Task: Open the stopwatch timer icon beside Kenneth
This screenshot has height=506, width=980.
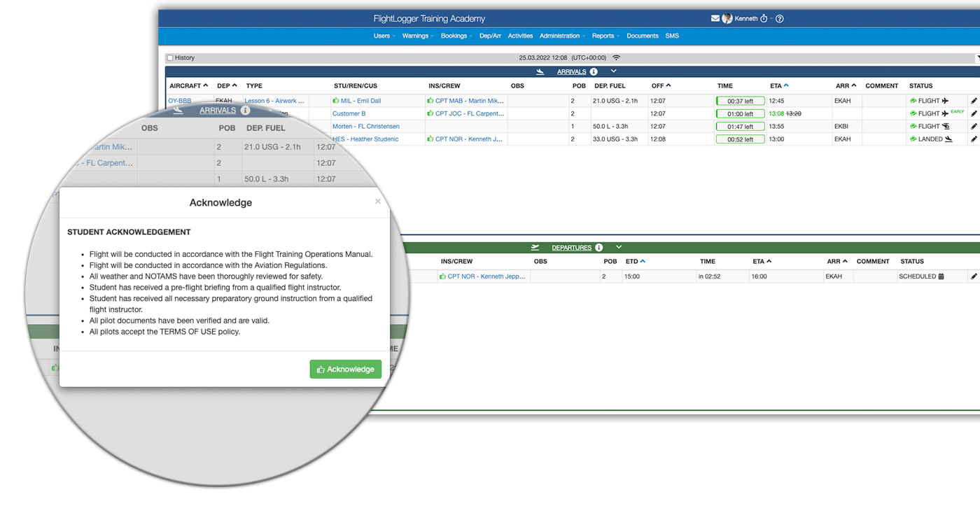Action: pos(764,19)
